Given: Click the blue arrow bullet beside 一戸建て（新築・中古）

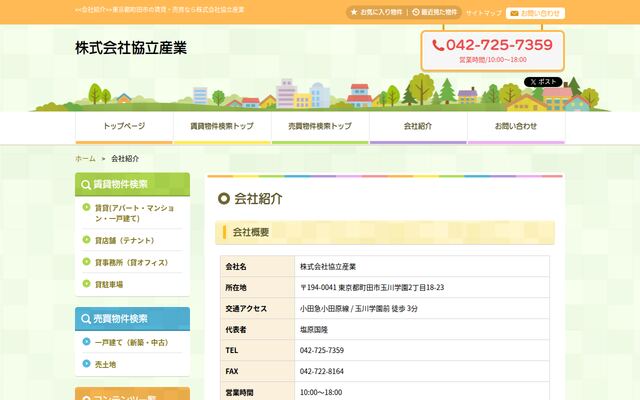Looking at the screenshot, I should point(86,342).
